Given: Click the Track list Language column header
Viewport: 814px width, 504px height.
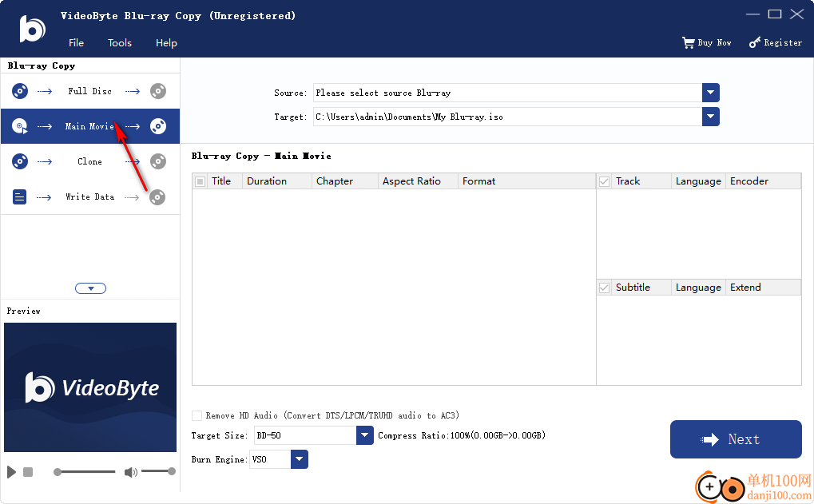Looking at the screenshot, I should pyautogui.click(x=698, y=181).
